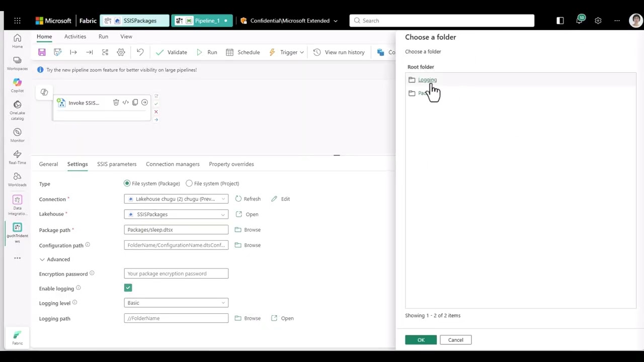Select File system (Project) radio button

click(x=189, y=184)
